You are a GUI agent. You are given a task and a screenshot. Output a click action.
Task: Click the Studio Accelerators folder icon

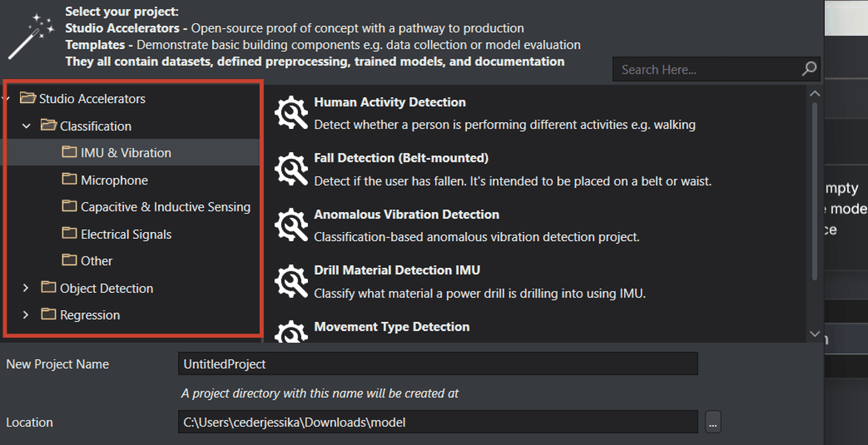tap(27, 98)
